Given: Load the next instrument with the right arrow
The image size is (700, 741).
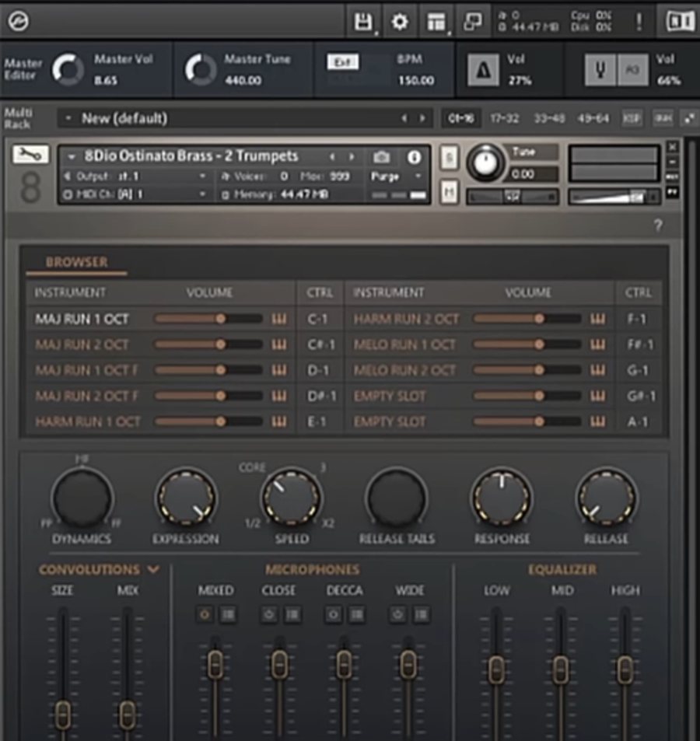Looking at the screenshot, I should point(352,156).
